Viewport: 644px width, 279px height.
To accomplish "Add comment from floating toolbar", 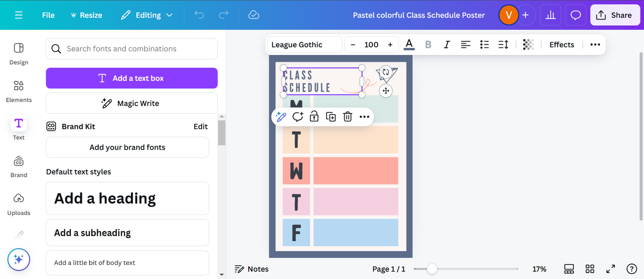I will (297, 117).
